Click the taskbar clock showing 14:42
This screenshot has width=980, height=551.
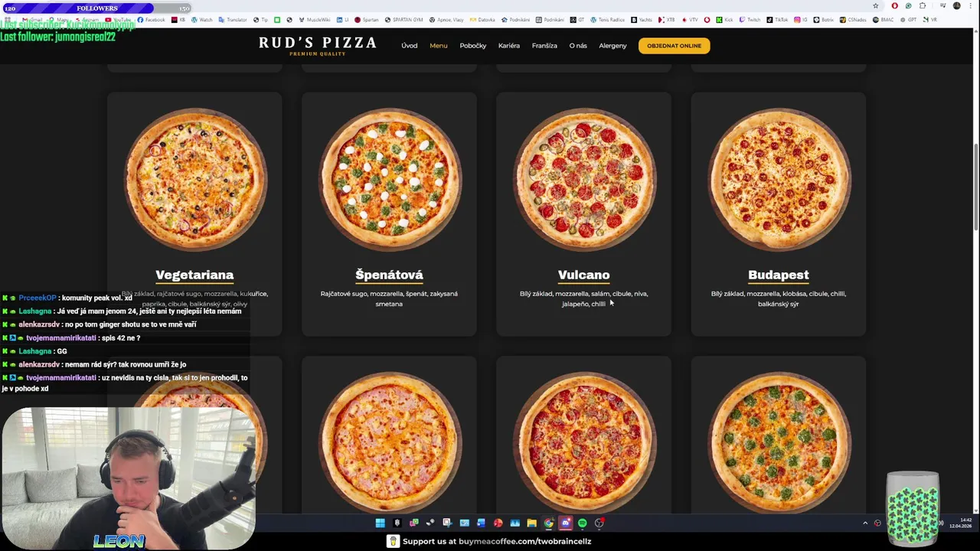960,523
